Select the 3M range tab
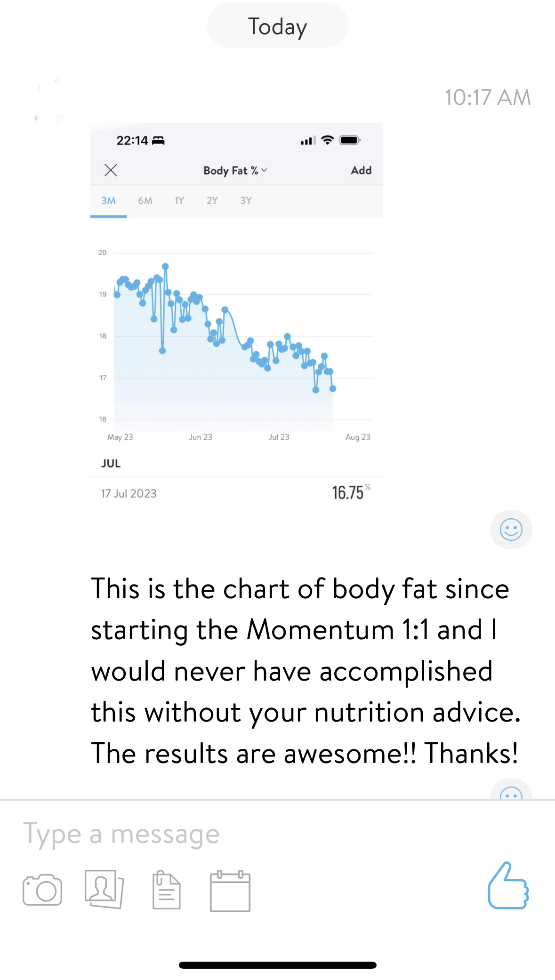This screenshot has height=980, width=555. 108,201
